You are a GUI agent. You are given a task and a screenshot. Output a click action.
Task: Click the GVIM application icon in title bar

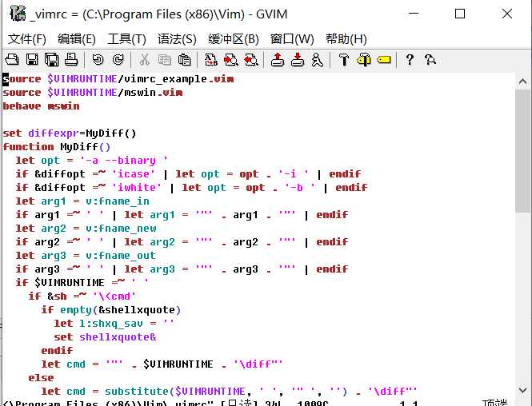pos(18,14)
